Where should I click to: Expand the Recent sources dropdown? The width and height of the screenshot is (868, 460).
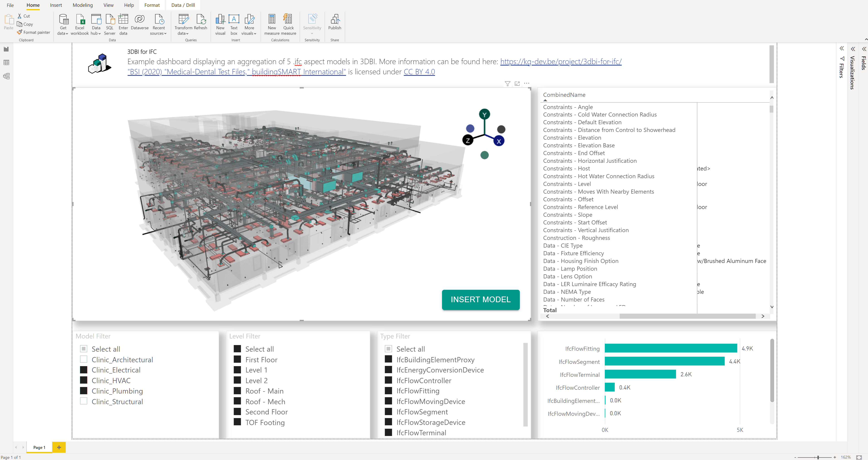[x=158, y=33]
